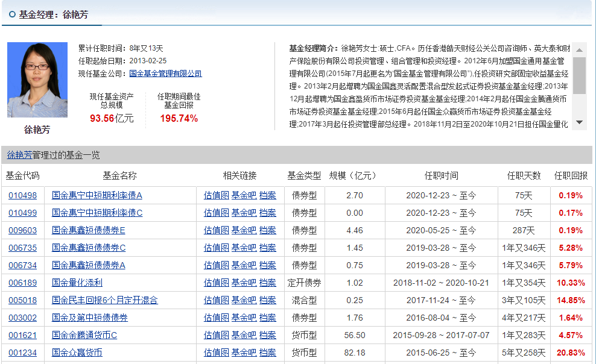The width and height of the screenshot is (596, 364).
Task: Open fund 国金惠鑫短债债券E
Action: [88, 230]
